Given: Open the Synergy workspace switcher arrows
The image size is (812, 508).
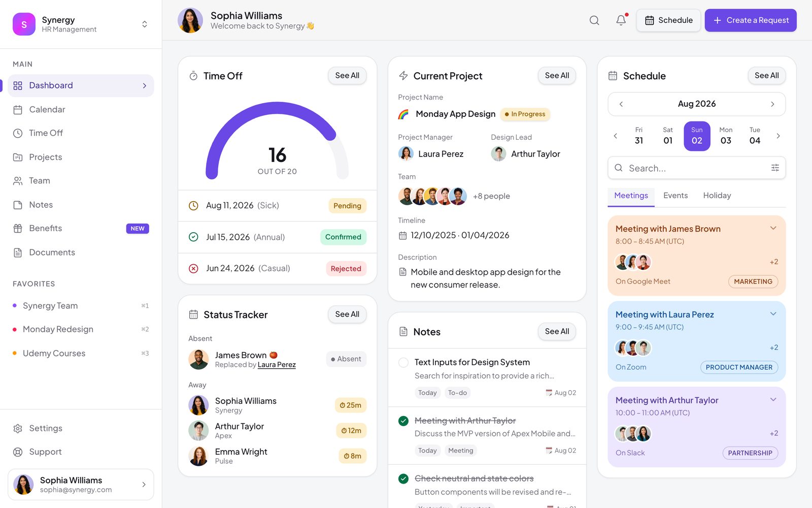Looking at the screenshot, I should pyautogui.click(x=145, y=24).
